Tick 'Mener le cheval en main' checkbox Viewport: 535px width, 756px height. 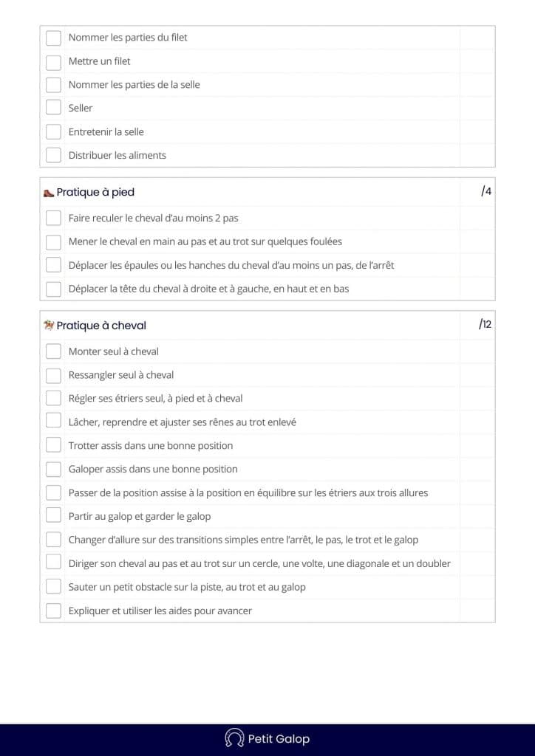(53, 241)
